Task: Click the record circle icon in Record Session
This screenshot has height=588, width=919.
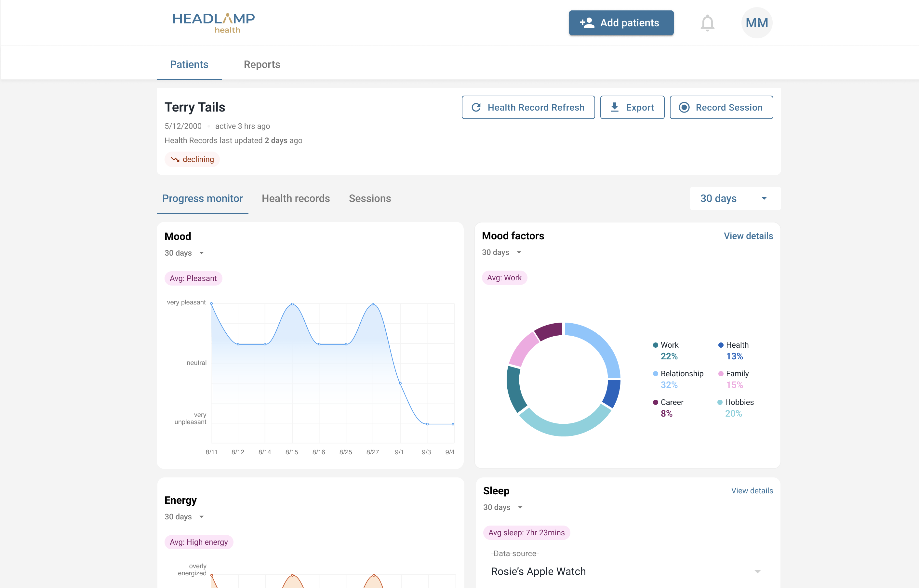Action: click(684, 107)
